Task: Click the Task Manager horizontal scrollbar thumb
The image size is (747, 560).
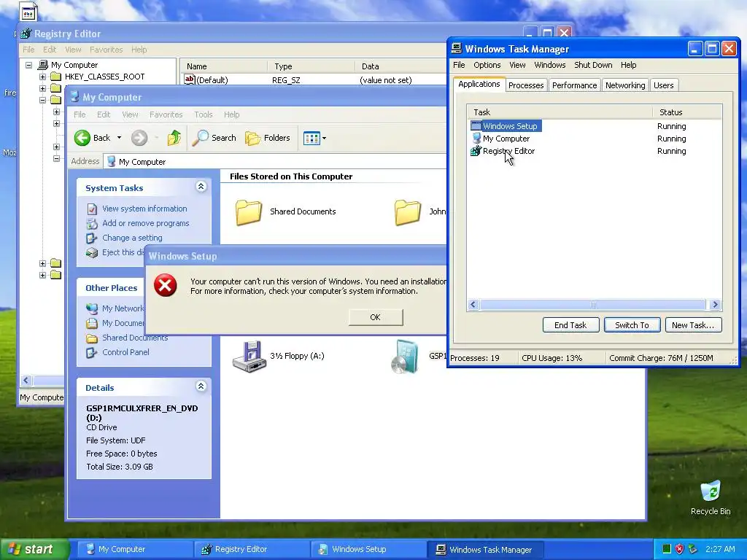Action: coord(592,305)
